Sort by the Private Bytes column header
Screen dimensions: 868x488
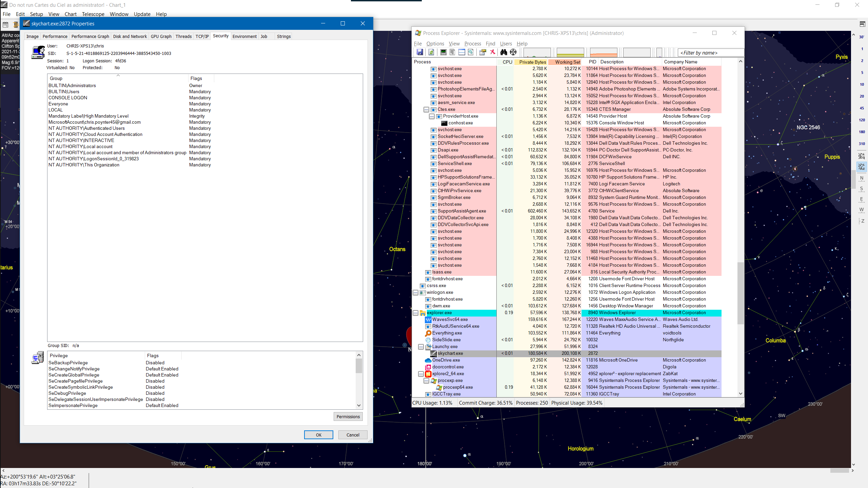point(531,62)
